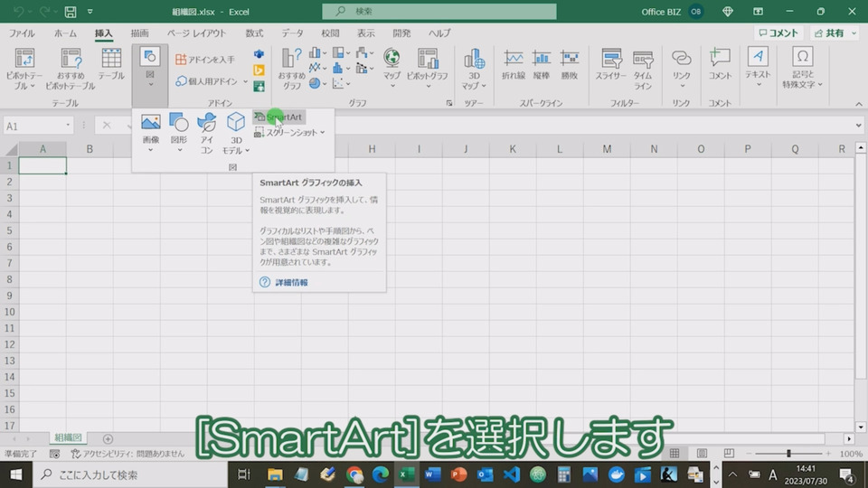Insert a タイムライン timeline
The width and height of the screenshot is (868, 488).
click(x=643, y=70)
